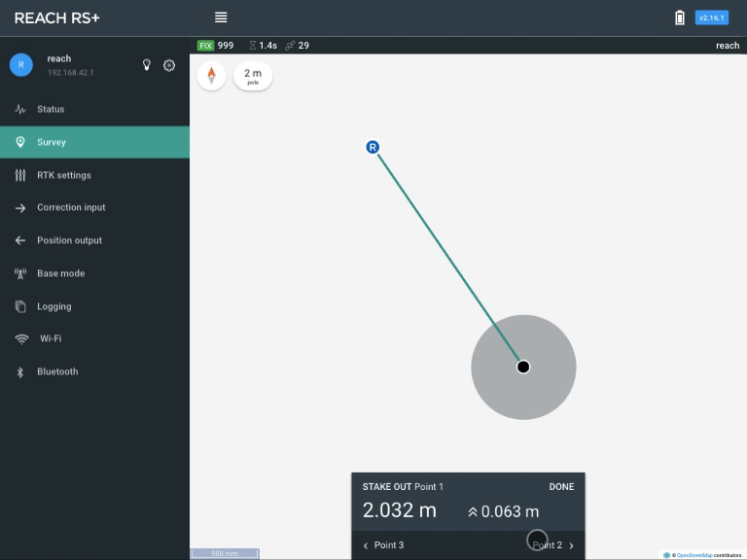The height and width of the screenshot is (560, 747).
Task: Click the Survey pin icon
Action: pos(20,142)
